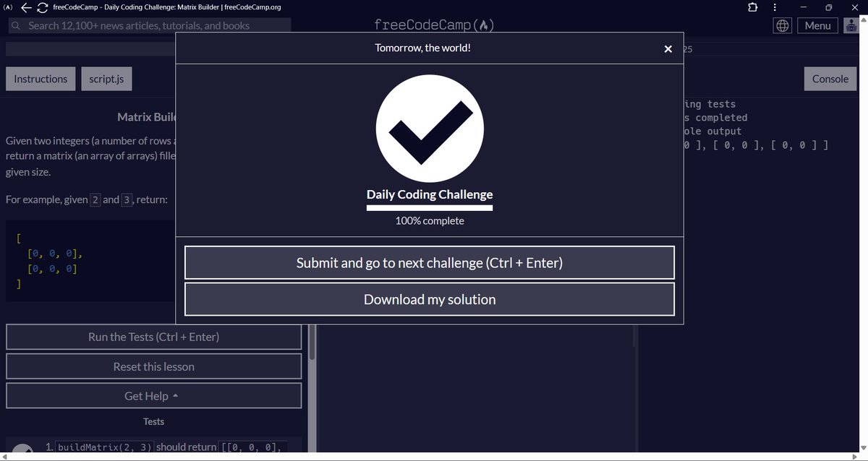Image resolution: width=868 pixels, height=461 pixels.
Task: Open the freeCodeCamp Menu
Action: pyautogui.click(x=817, y=25)
